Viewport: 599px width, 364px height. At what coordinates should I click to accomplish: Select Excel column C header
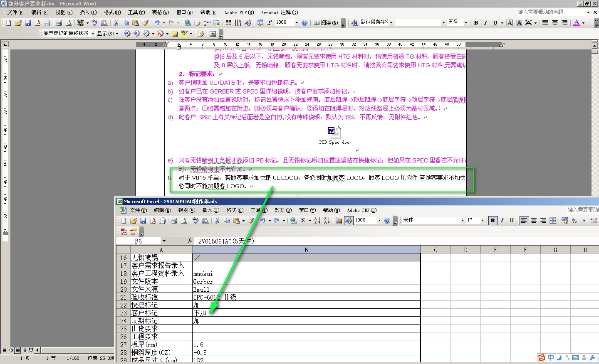[x=436, y=250]
